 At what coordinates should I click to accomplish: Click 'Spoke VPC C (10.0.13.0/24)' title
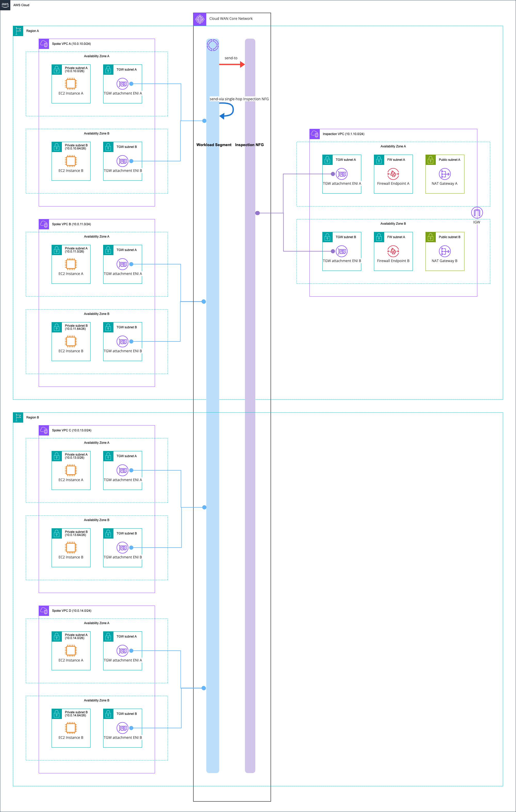tap(71, 430)
